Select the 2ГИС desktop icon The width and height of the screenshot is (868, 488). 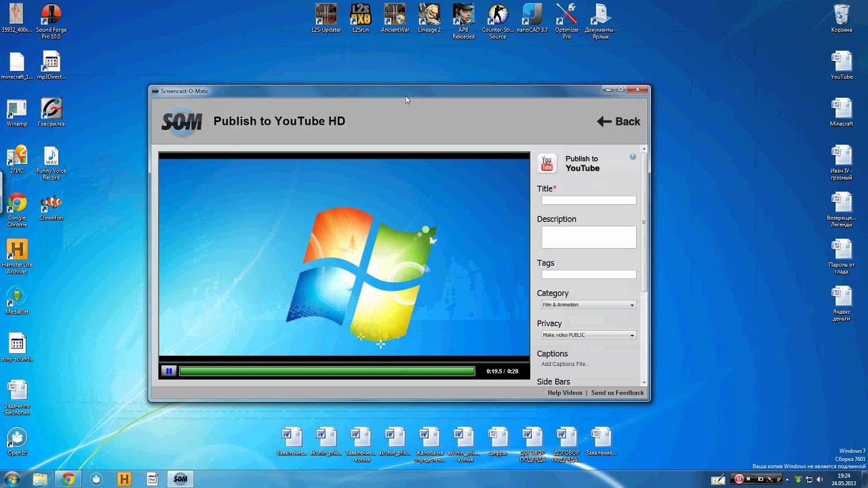tap(17, 161)
